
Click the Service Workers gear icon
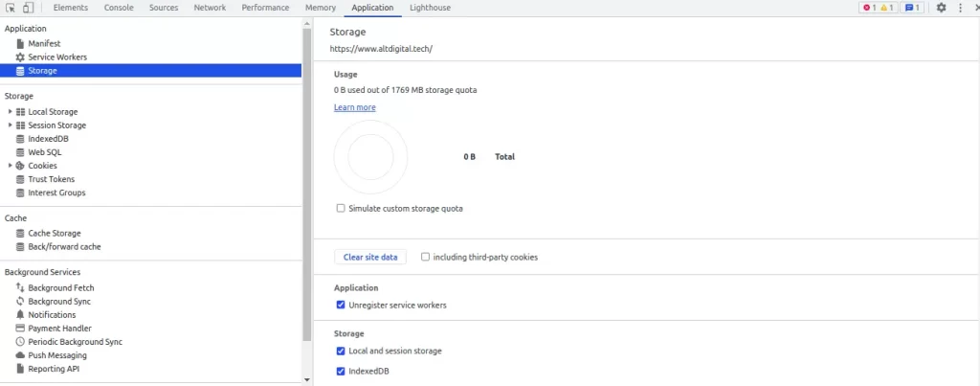(x=20, y=57)
